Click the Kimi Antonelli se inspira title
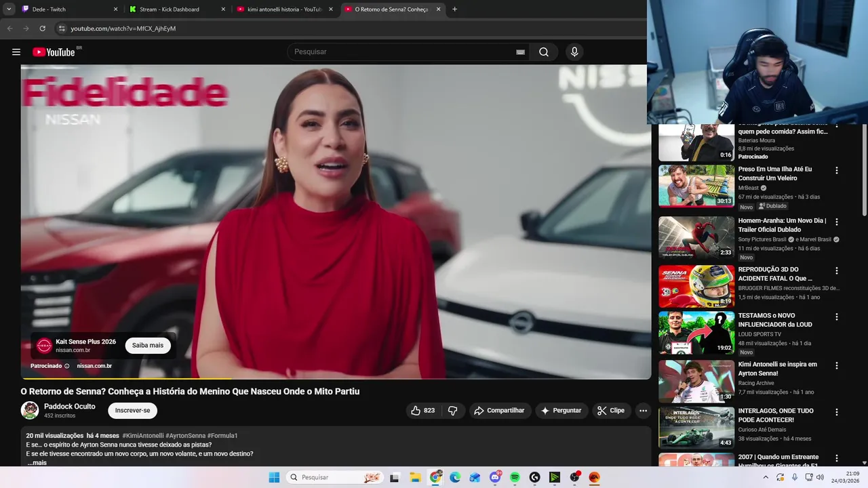 (777, 369)
